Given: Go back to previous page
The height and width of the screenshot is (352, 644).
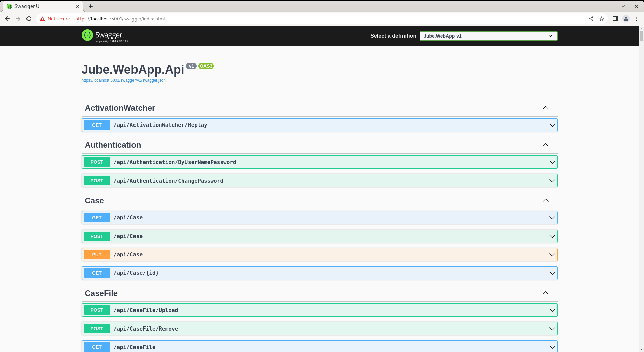Looking at the screenshot, I should point(7,19).
